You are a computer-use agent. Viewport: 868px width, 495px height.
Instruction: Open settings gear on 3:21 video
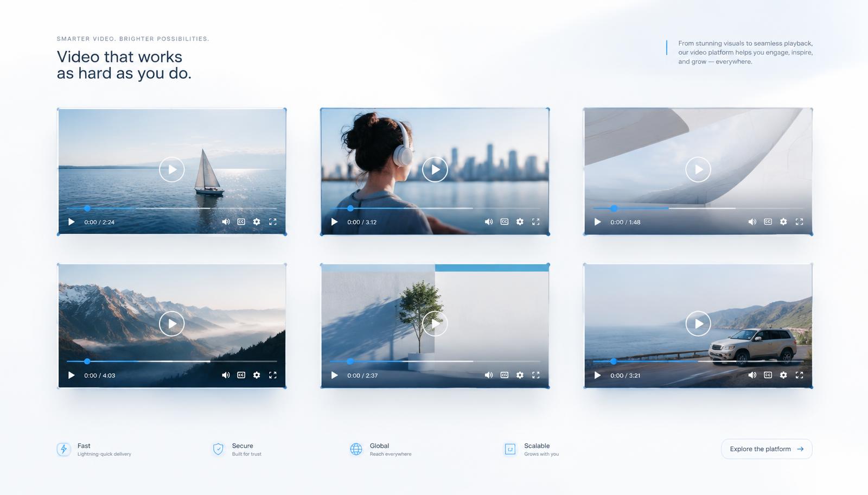tap(783, 375)
